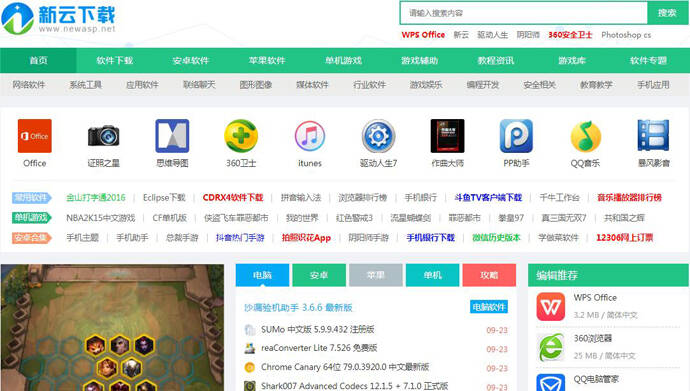The image size is (690, 391).
Task: Open the game banner thumbnail
Action: pyautogui.click(x=112, y=328)
